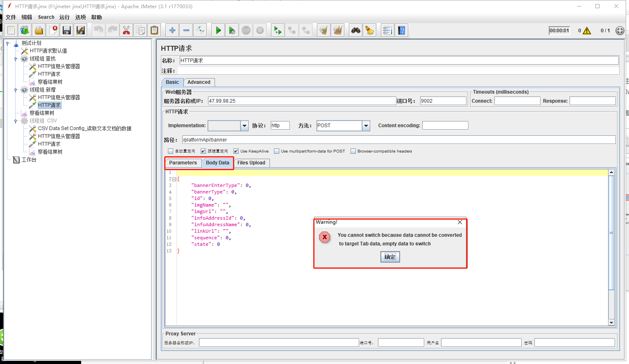Click the New test plan toolbar icon

(11, 30)
